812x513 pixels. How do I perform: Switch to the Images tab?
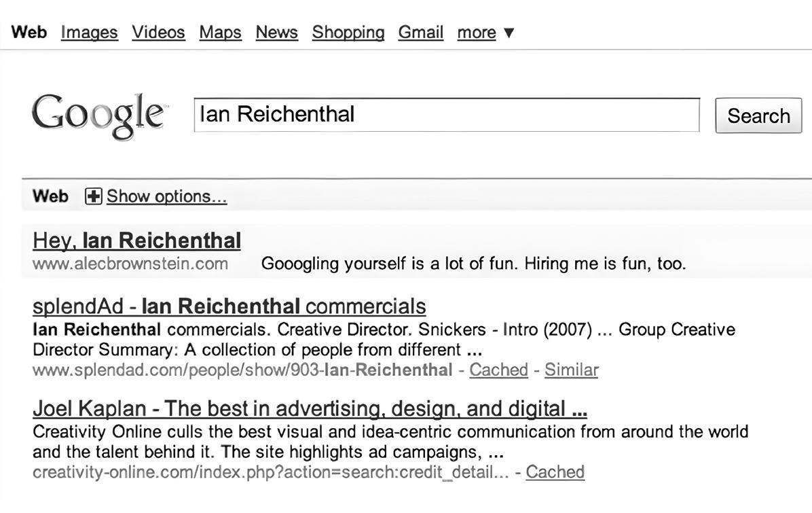(x=89, y=33)
